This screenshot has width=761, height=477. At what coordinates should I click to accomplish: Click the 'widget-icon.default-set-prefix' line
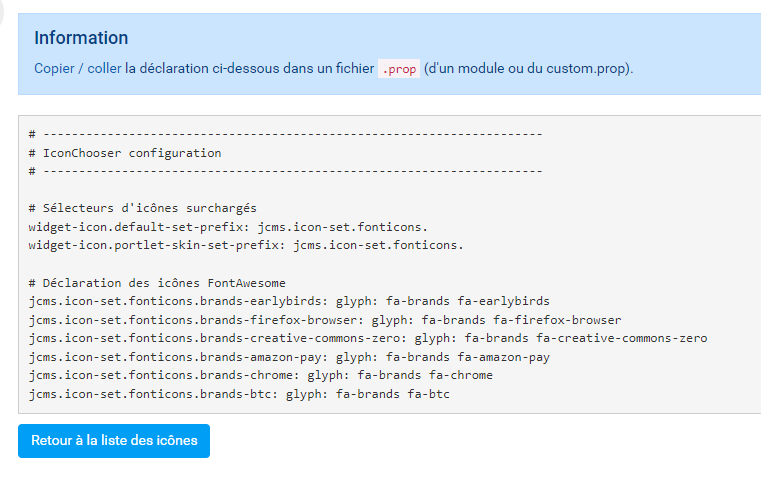pos(228,227)
